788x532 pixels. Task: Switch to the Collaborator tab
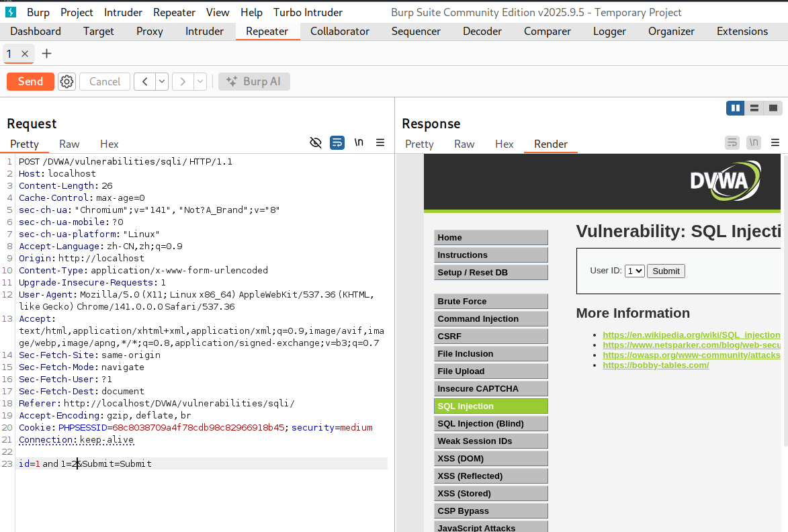[x=340, y=31]
